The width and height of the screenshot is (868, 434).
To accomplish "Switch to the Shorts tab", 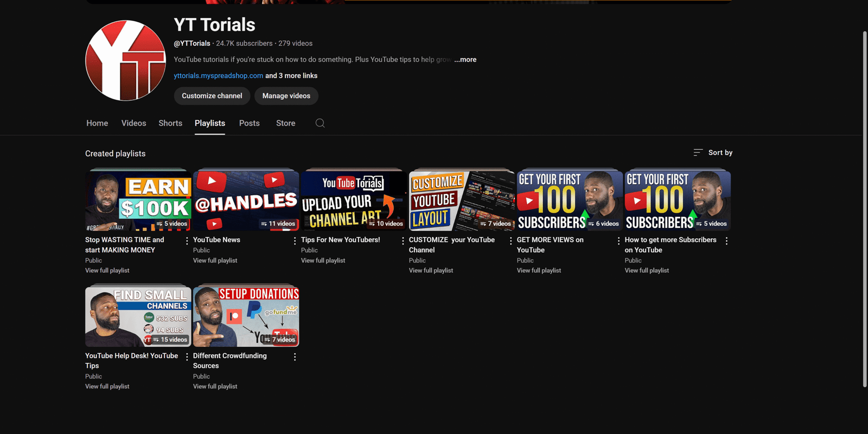I will coord(170,123).
